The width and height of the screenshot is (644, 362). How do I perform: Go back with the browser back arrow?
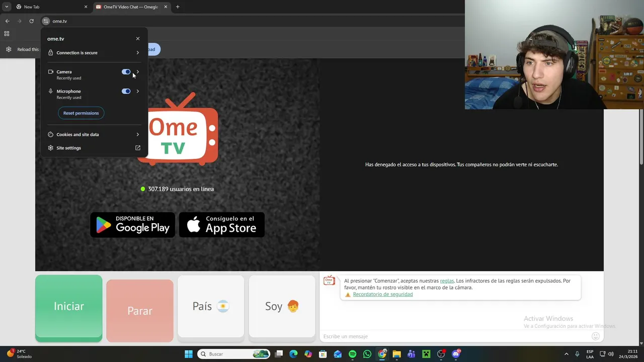(x=7, y=21)
